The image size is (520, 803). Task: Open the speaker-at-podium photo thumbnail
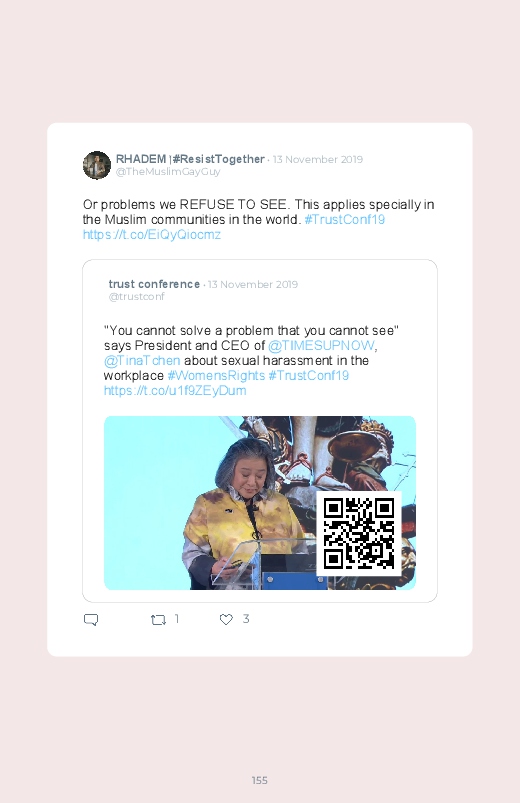tap(260, 503)
